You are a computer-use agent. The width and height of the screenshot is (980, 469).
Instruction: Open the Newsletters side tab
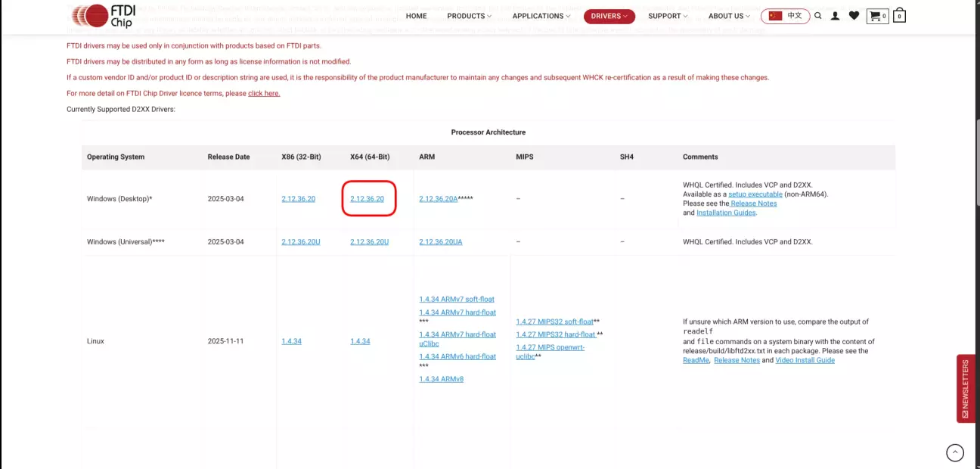[x=966, y=388]
